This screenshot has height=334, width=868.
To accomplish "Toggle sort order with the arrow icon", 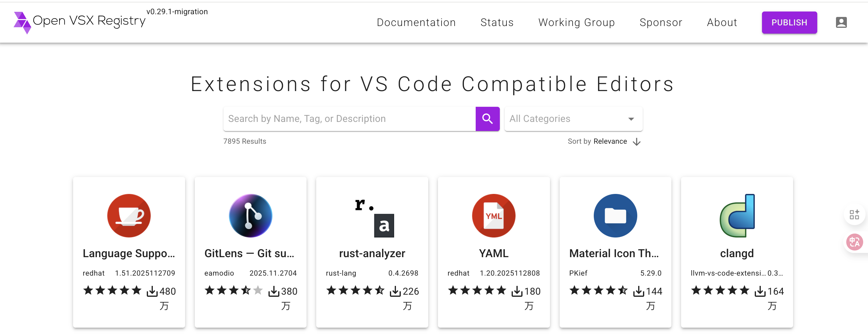I will tap(637, 142).
